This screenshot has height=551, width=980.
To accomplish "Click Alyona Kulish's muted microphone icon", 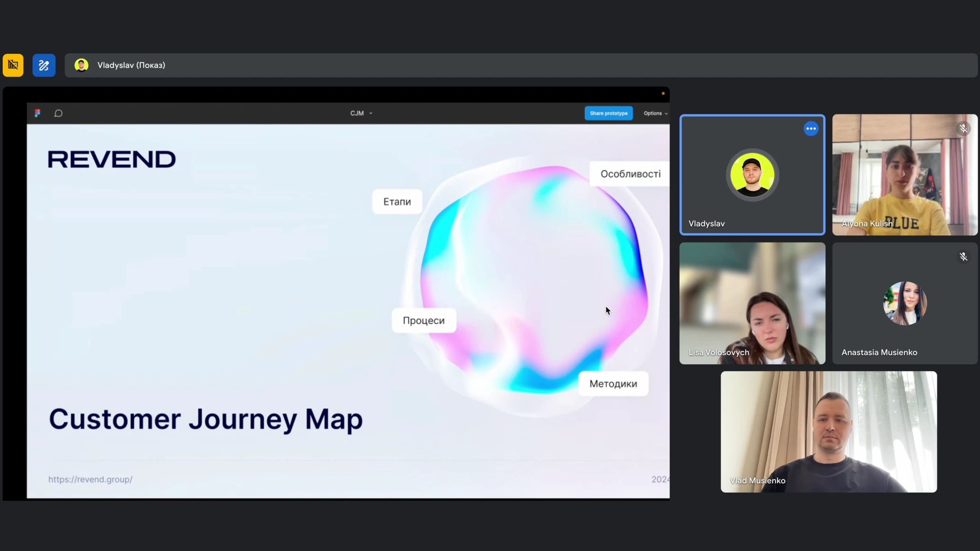I will click(963, 129).
